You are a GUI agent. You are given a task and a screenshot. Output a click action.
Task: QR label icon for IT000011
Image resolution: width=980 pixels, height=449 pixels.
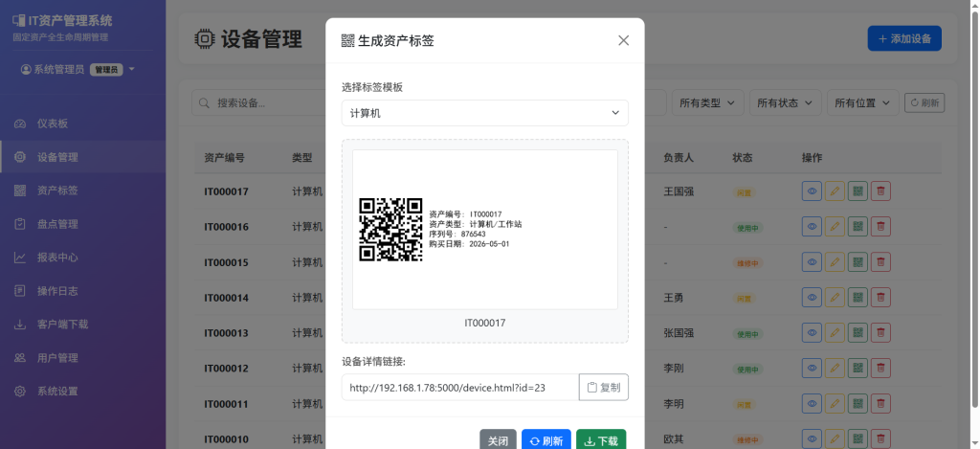point(857,404)
